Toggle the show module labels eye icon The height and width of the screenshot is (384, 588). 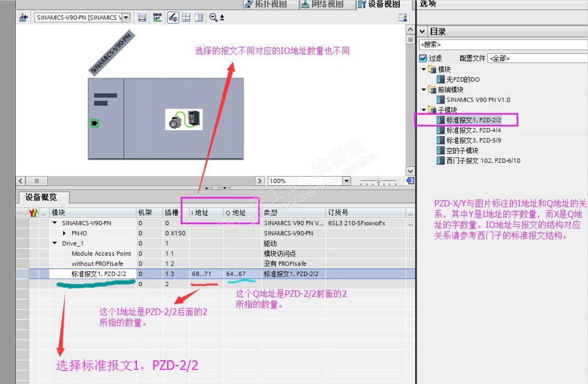point(173,18)
